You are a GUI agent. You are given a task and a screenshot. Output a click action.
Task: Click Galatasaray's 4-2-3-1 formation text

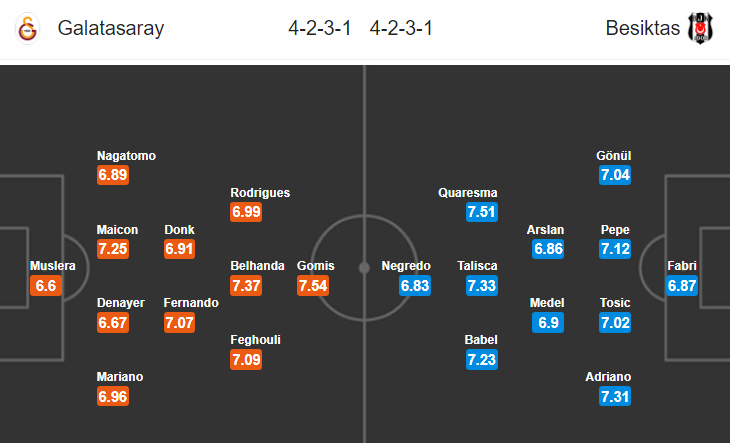coord(319,28)
